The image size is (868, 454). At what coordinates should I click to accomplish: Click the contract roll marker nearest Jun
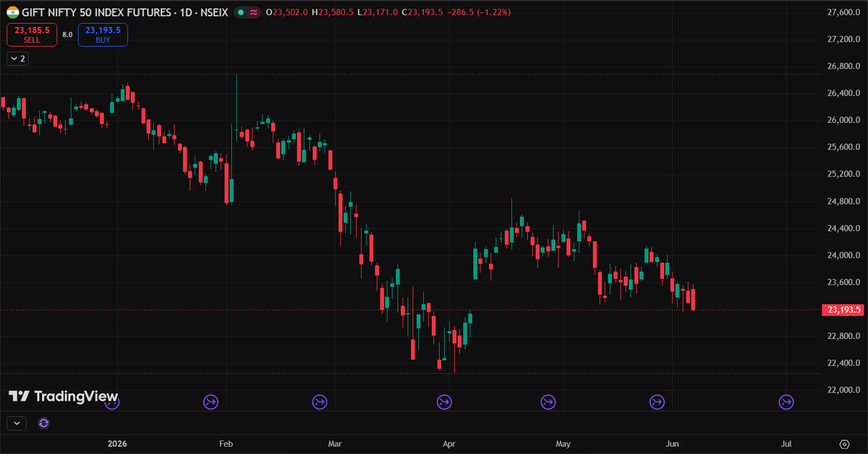[x=658, y=401]
